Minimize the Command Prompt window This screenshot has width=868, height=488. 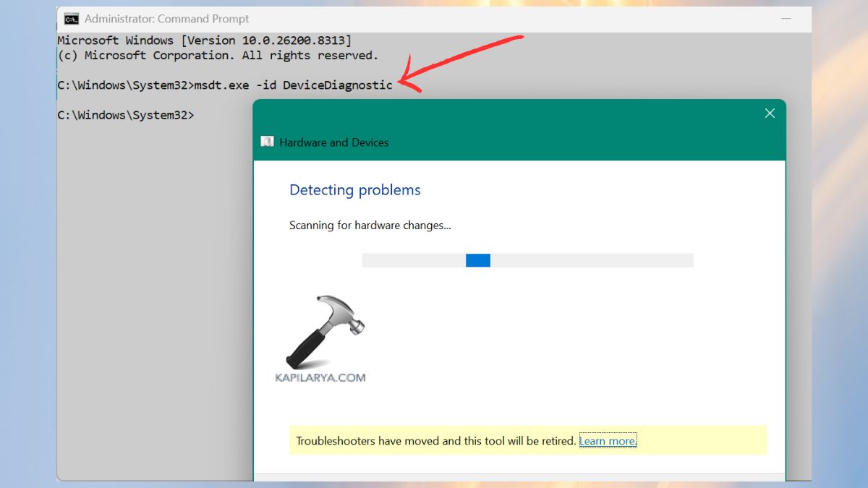click(786, 18)
